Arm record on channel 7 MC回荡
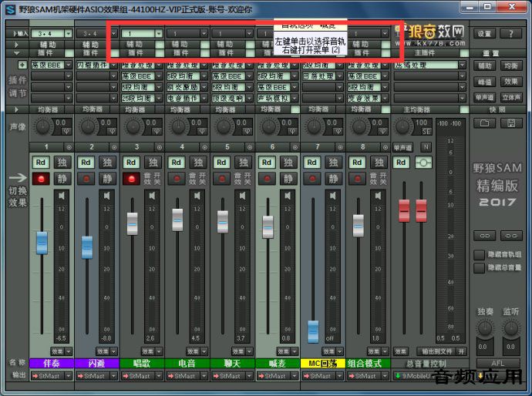The height and width of the screenshot is (396, 532). (312, 179)
